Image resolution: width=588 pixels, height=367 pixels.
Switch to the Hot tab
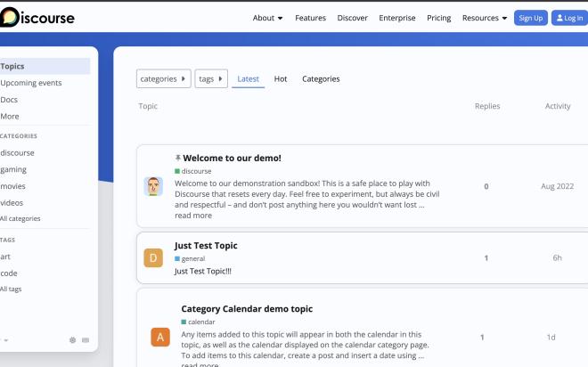pos(281,79)
